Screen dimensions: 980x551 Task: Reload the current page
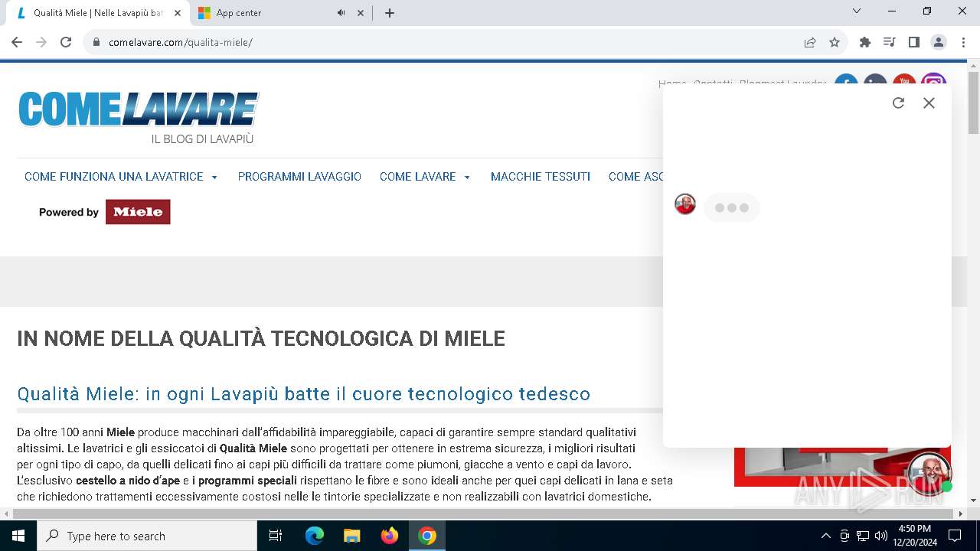66,42
